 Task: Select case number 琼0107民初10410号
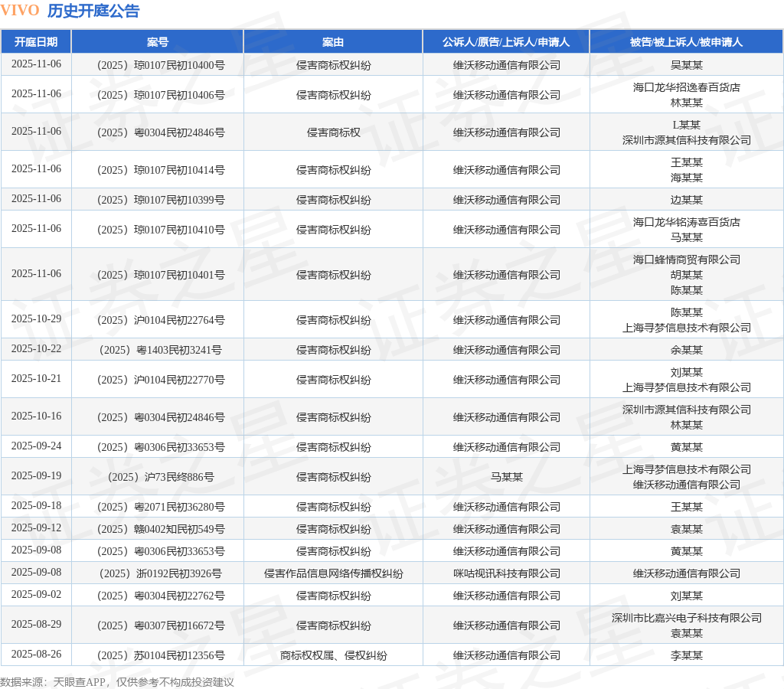[x=161, y=230]
